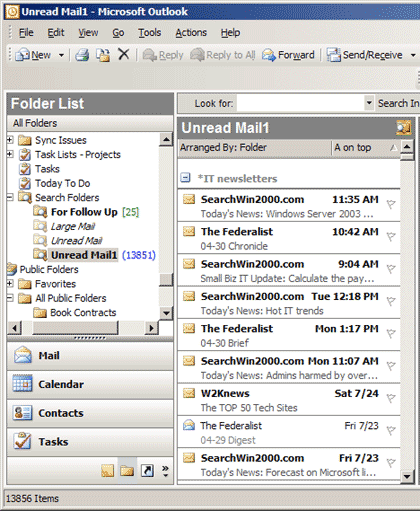Open the New item dropdown arrow

61,55
